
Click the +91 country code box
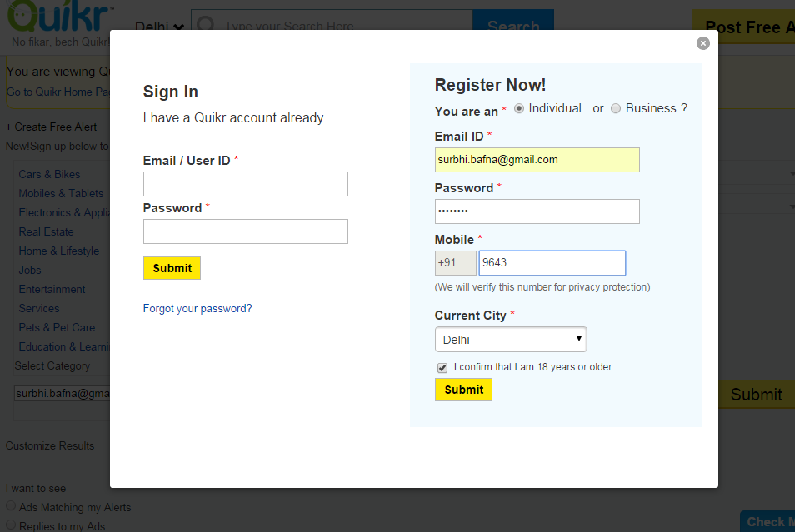(x=455, y=263)
